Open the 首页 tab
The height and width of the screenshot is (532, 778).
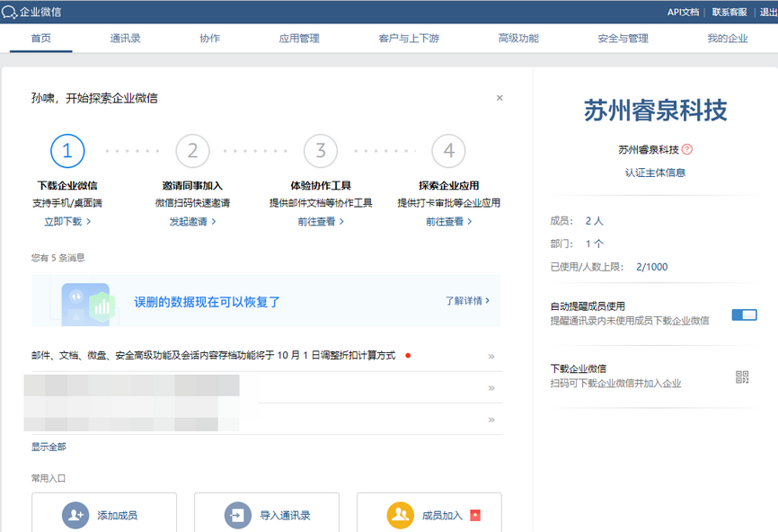tap(40, 39)
